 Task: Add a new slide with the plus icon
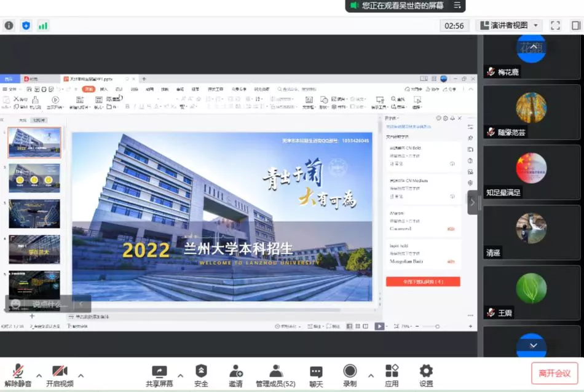pyautogui.click(x=32, y=316)
